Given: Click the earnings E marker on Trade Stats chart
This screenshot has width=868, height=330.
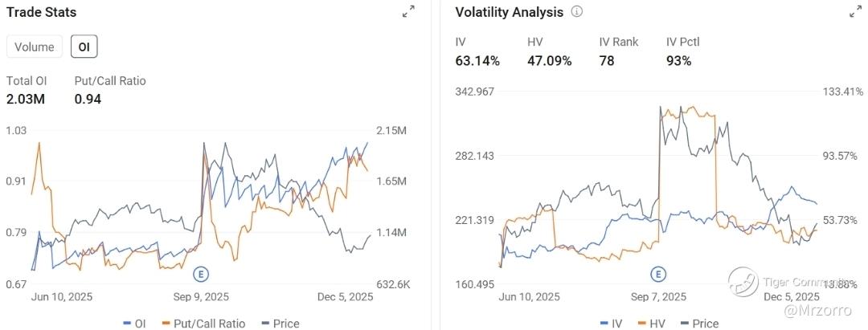Looking at the screenshot, I should click(203, 274).
